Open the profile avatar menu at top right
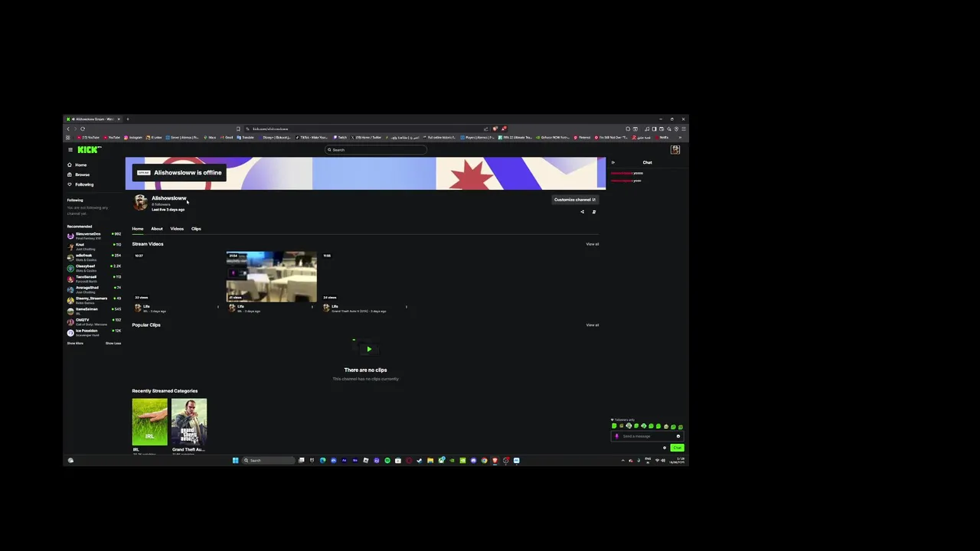The image size is (980, 551). click(x=675, y=150)
